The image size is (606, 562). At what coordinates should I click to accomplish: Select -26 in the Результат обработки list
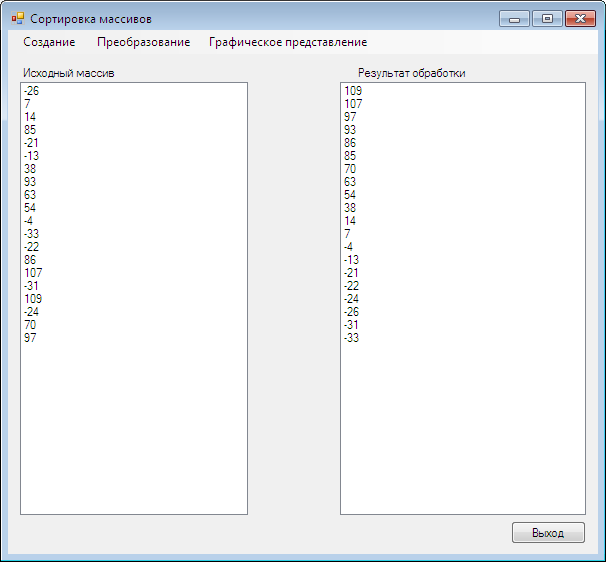463,312
